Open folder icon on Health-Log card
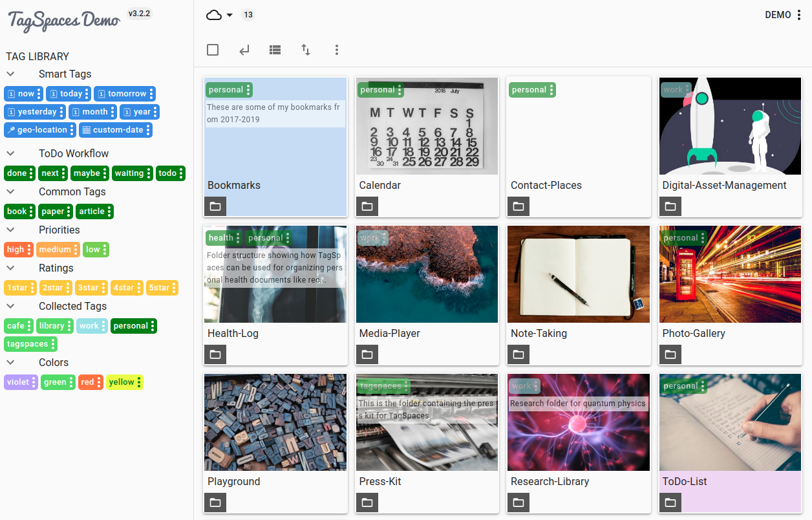 [x=215, y=354]
